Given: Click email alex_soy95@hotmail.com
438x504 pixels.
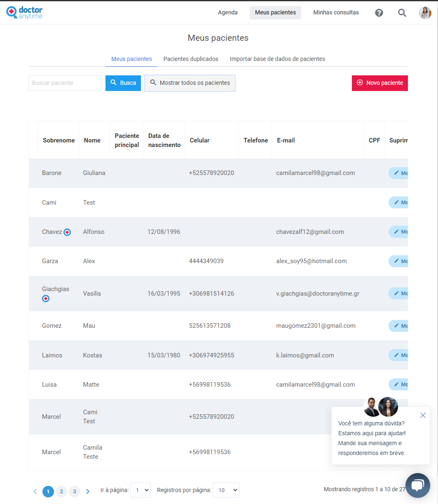Looking at the screenshot, I should pyautogui.click(x=312, y=261).
